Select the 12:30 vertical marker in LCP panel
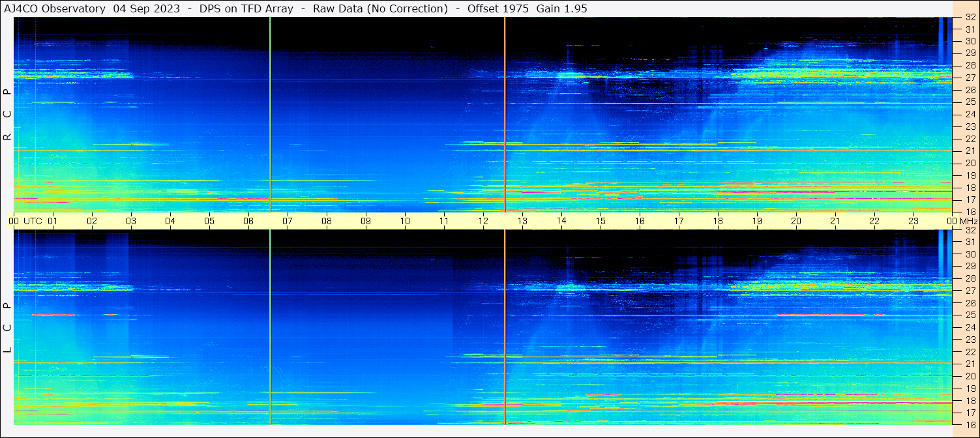Viewport: 980px width, 438px height. click(x=505, y=327)
